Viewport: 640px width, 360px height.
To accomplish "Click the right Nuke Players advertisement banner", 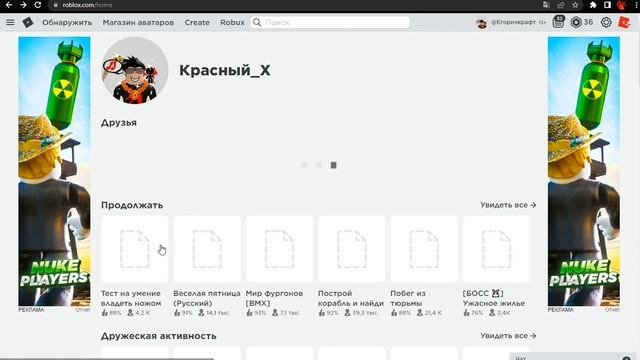I will [584, 171].
